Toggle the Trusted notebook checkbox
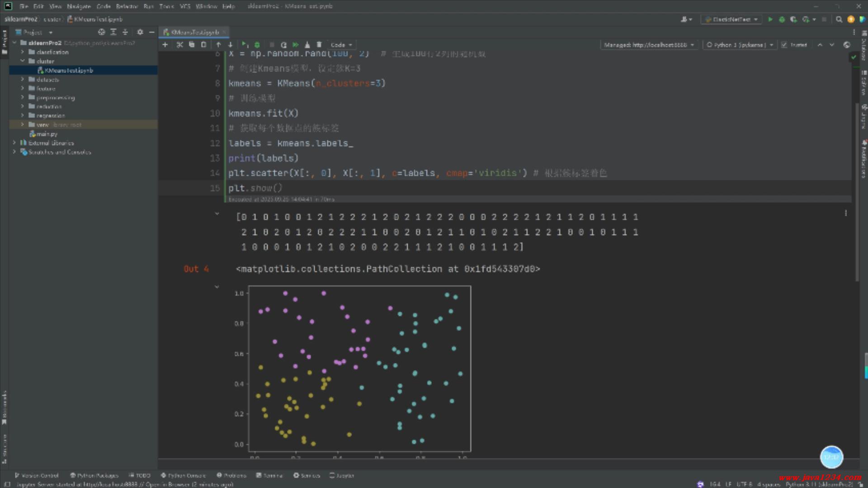Image resolution: width=868 pixels, height=488 pixels. pos(784,45)
